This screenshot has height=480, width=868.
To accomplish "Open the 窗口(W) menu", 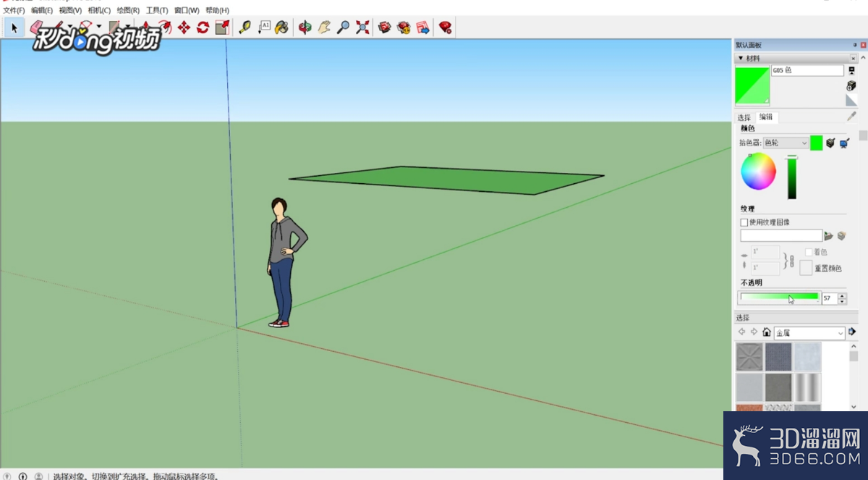I will click(187, 10).
